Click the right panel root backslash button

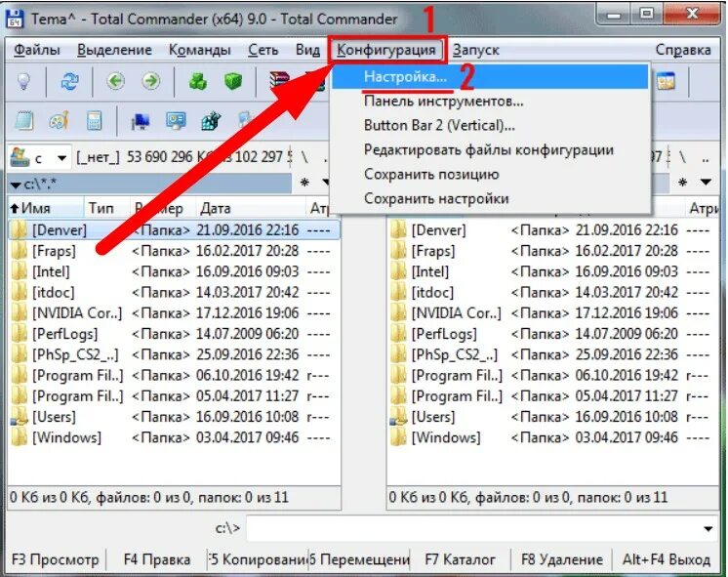tap(682, 157)
